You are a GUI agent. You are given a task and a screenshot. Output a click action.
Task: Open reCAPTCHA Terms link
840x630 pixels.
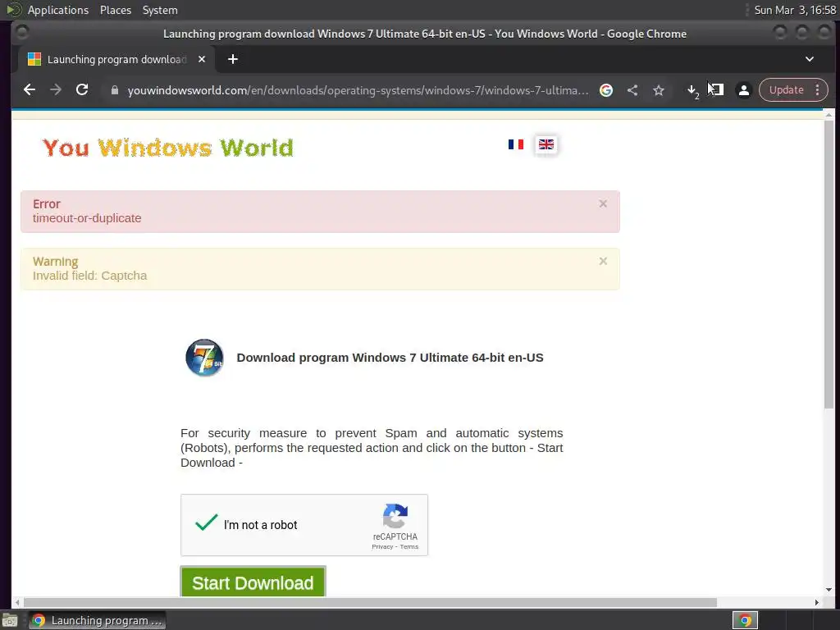pyautogui.click(x=409, y=547)
